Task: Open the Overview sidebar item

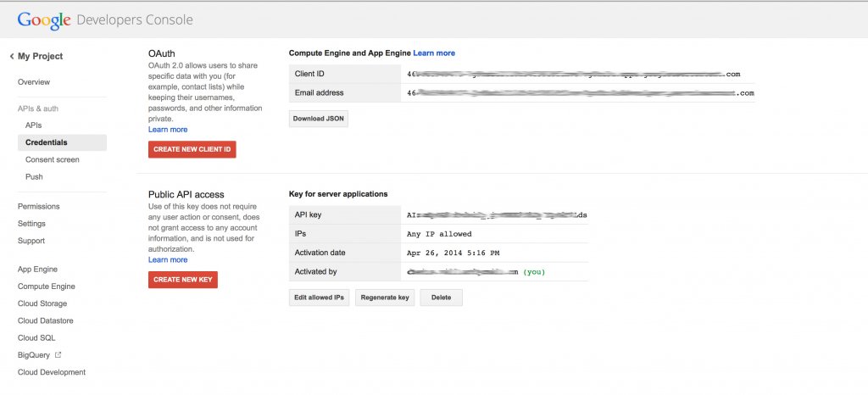Action: pyautogui.click(x=34, y=82)
